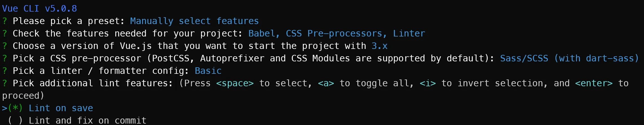Viewport: 644px width, 125px height.
Task: Click the green ? before 'Check the features'
Action: tap(5, 33)
